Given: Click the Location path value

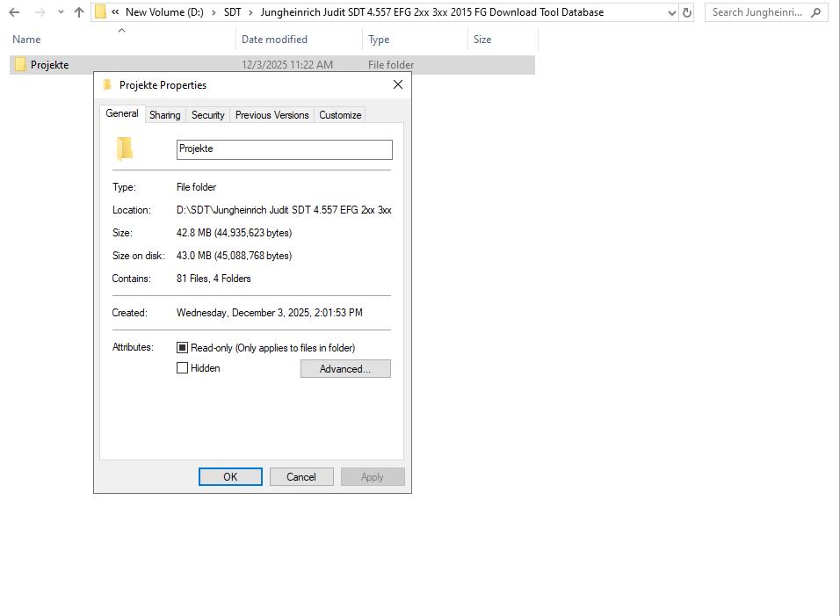Looking at the screenshot, I should (284, 210).
